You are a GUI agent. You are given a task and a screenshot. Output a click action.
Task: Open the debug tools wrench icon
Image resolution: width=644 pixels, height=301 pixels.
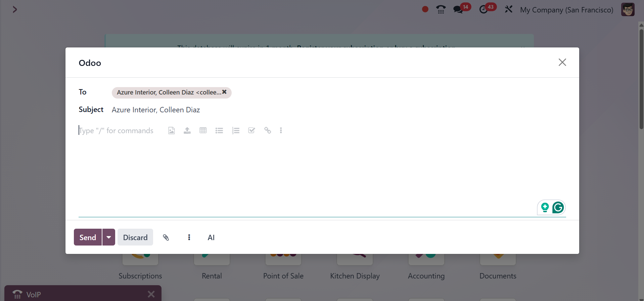pyautogui.click(x=509, y=9)
